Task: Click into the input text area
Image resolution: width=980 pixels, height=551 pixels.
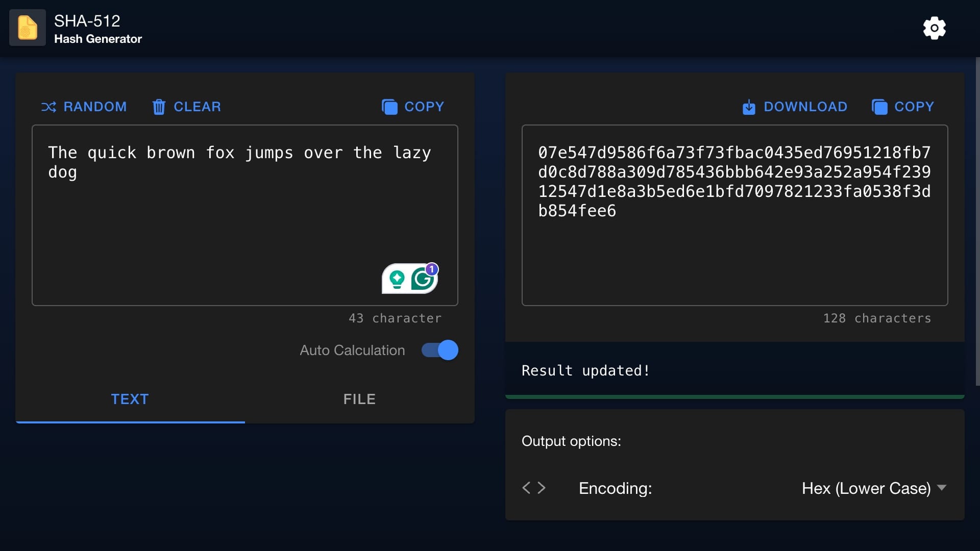Action: click(245, 215)
